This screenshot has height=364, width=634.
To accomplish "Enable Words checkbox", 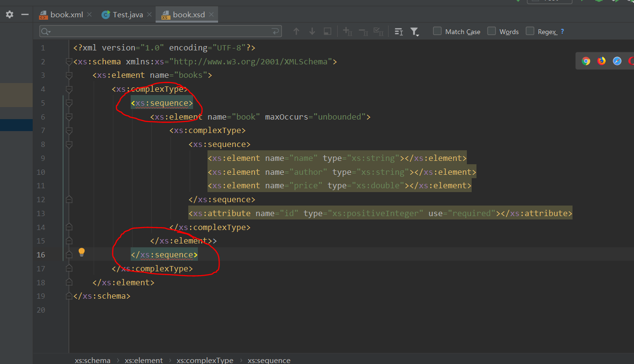I will tap(491, 31).
